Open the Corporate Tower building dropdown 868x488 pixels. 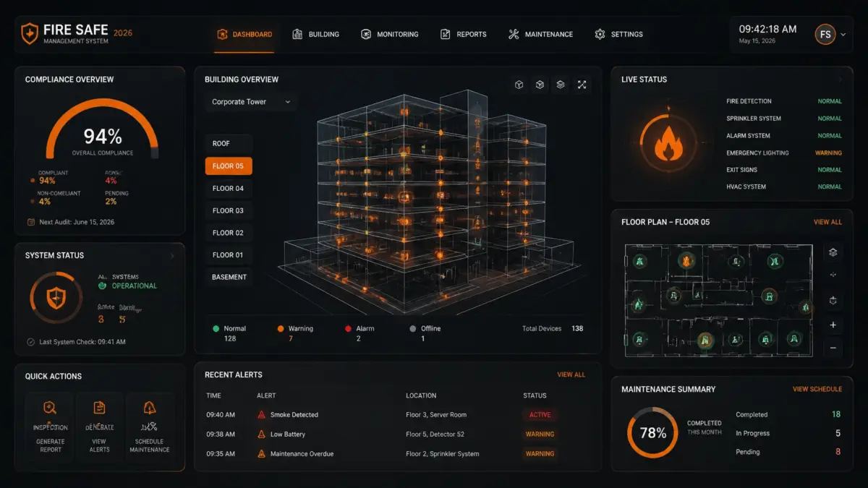coord(251,102)
